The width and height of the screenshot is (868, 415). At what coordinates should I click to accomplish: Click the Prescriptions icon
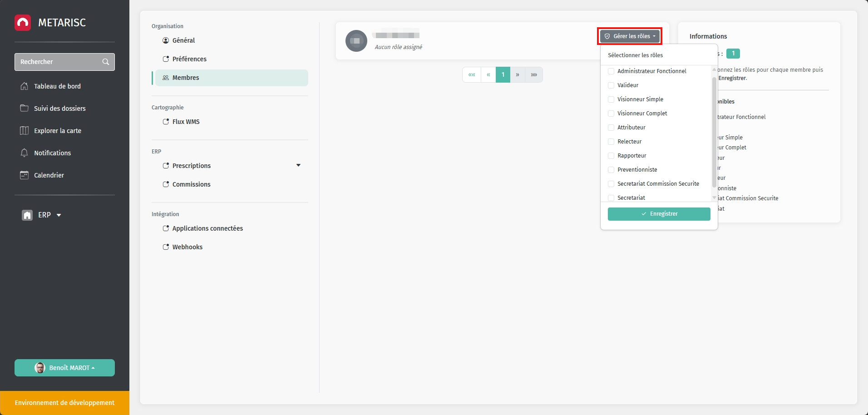tap(166, 166)
